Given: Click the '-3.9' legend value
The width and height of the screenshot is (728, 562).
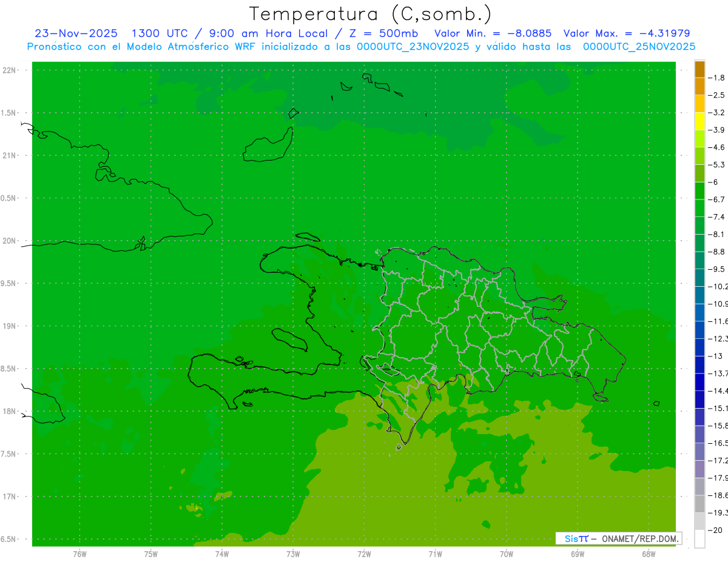Looking at the screenshot, I should click(x=718, y=130).
